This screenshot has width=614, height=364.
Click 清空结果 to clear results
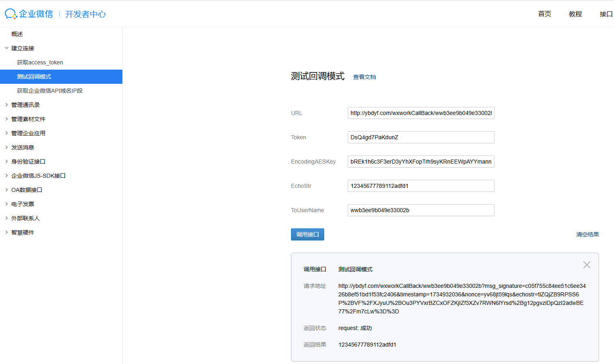click(x=587, y=234)
